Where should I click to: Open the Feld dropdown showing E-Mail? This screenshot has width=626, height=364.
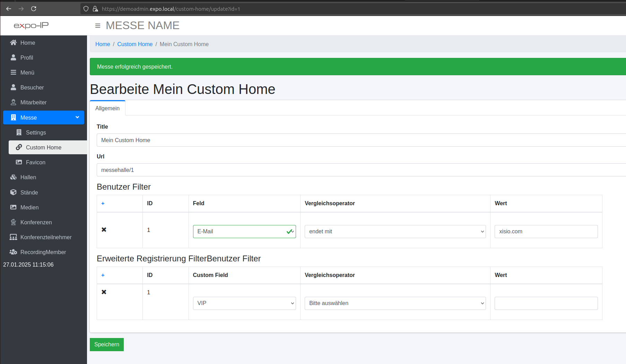click(244, 232)
